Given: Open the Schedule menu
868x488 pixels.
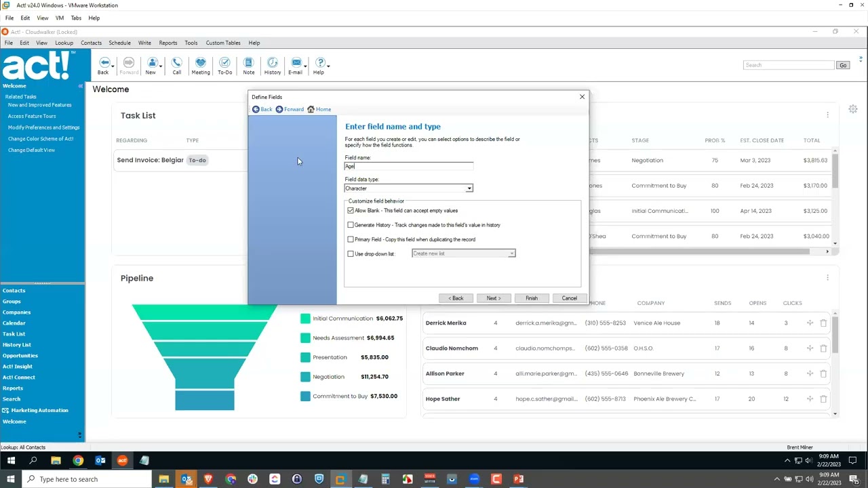Looking at the screenshot, I should [119, 43].
